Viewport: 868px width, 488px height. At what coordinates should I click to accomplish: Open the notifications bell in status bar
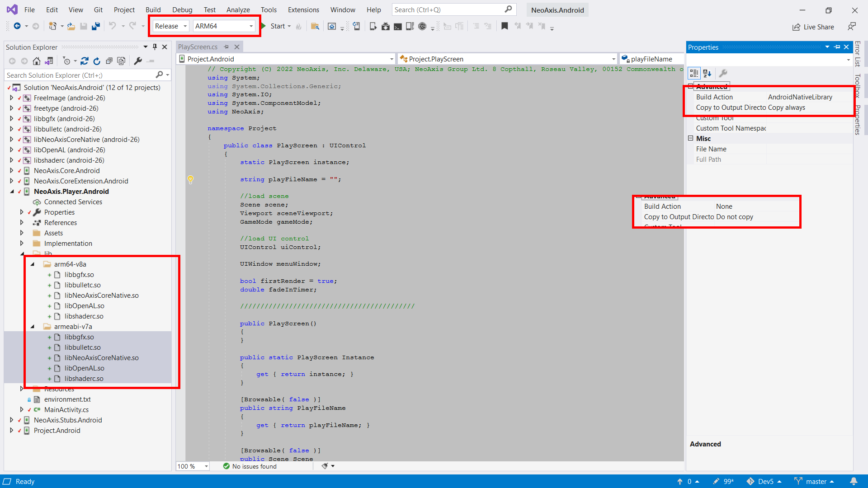(x=854, y=481)
